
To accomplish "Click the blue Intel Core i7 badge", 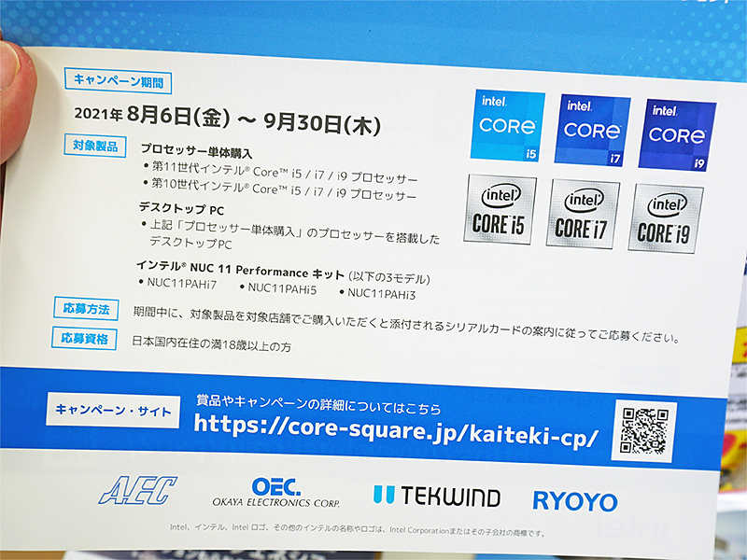I will pyautogui.click(x=592, y=130).
